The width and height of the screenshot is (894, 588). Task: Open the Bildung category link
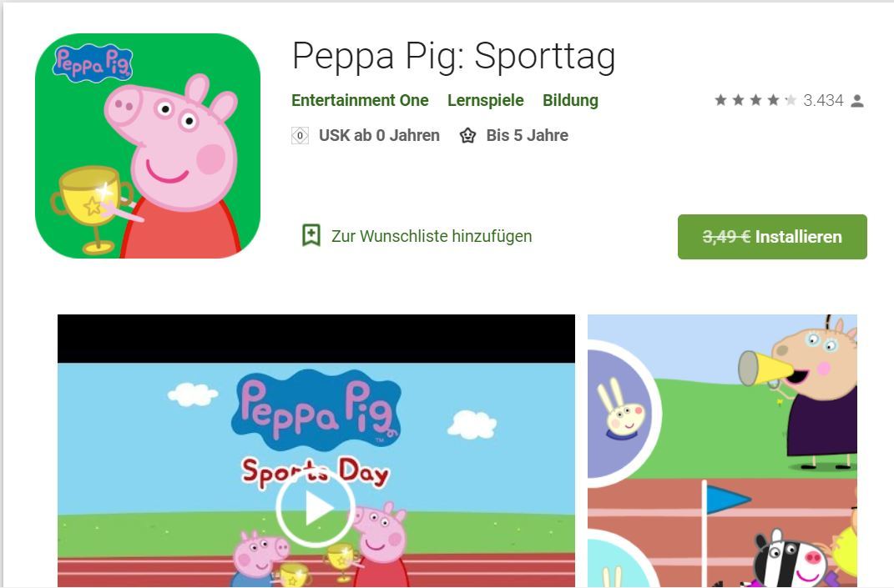[570, 100]
